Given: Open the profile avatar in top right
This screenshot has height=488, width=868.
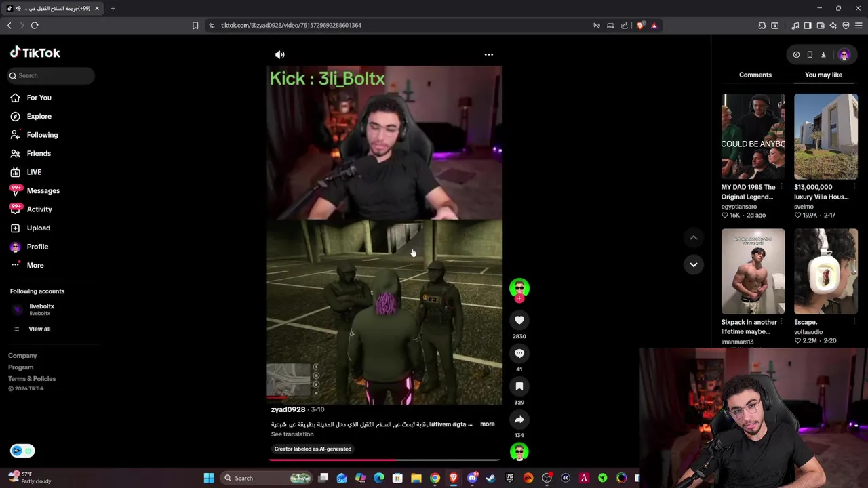Looking at the screenshot, I should coord(844,55).
